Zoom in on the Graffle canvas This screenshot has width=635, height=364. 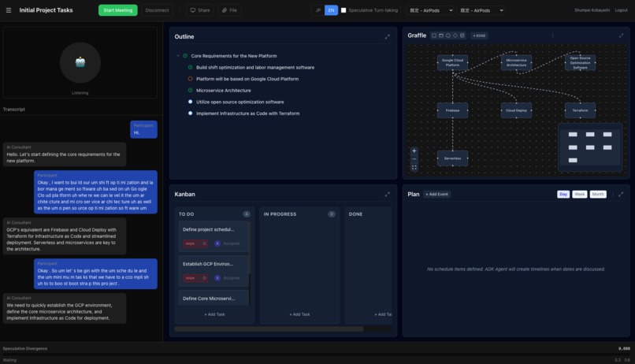click(x=414, y=151)
